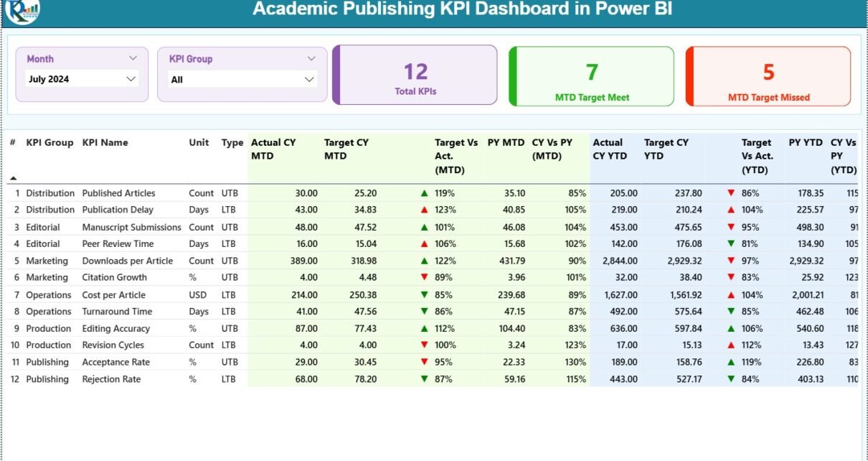Click the green down arrow for Cost per Article
This screenshot has width=868, height=461.
425,294
